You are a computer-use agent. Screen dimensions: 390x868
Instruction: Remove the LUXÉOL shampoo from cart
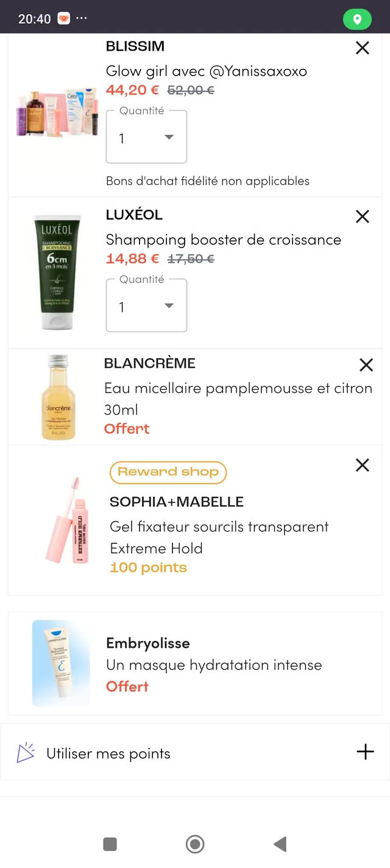(x=362, y=217)
